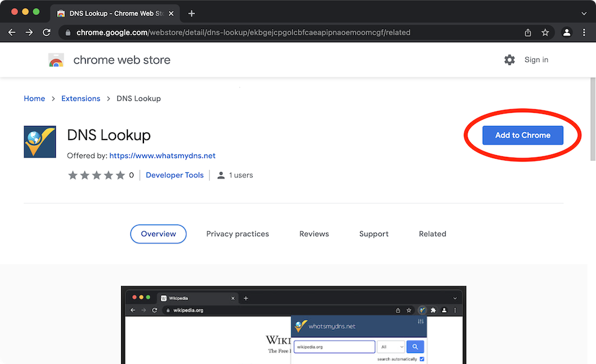Open the Reviews tab
596x364 pixels.
[314, 234]
